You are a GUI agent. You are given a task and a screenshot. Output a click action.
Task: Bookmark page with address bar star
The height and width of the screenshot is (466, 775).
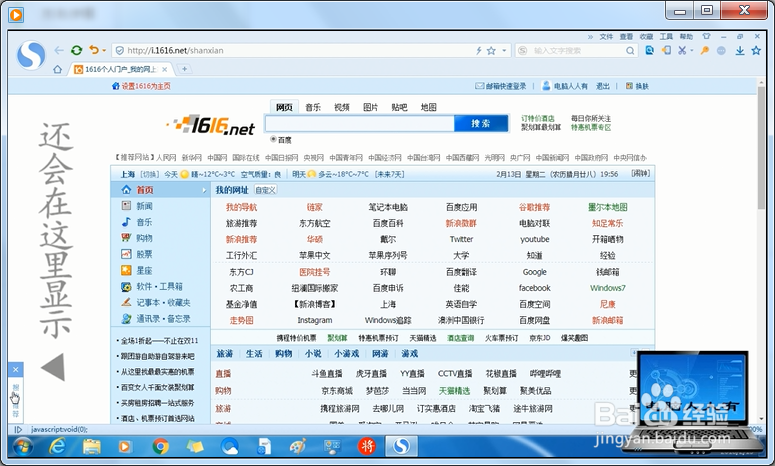(x=491, y=50)
